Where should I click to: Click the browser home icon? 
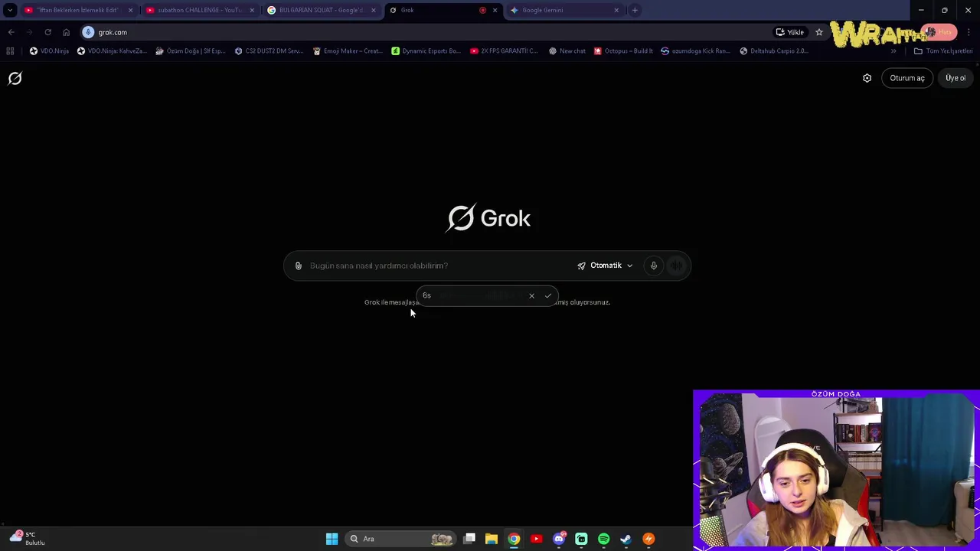coord(66,32)
